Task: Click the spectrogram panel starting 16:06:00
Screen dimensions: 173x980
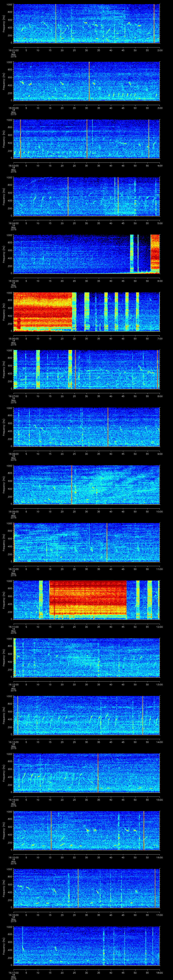Action: 86,312
